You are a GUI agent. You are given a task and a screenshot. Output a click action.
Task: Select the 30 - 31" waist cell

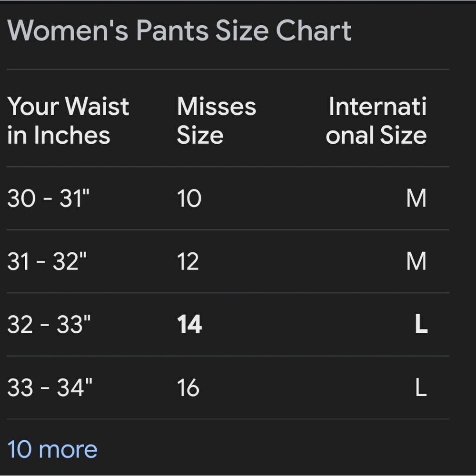pyautogui.click(x=49, y=198)
